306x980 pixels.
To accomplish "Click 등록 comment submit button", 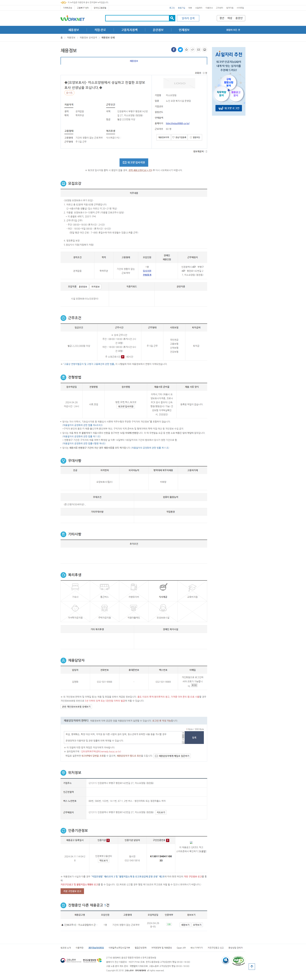I will coord(194,738).
